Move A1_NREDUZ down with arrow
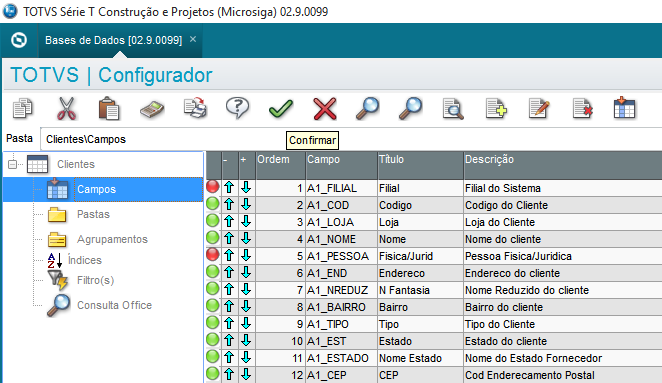Screen dimensions: 662x383 tap(246, 289)
